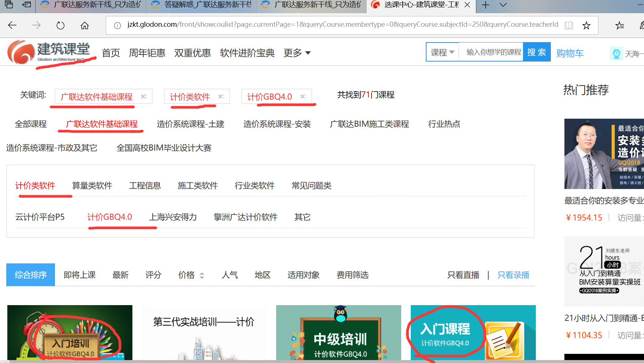Viewport: 644px width, 363px height.
Task: Select the 常见问题类 subcategory
Action: pos(311,186)
